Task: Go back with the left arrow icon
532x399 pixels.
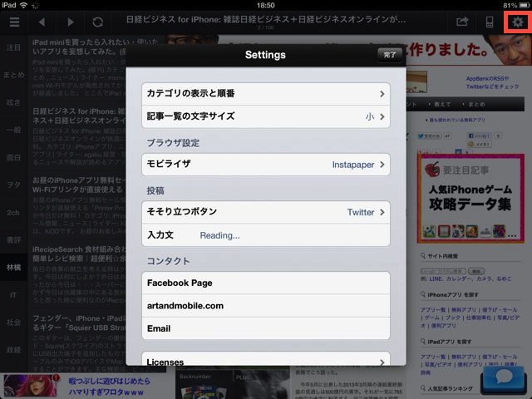Action: (x=42, y=22)
